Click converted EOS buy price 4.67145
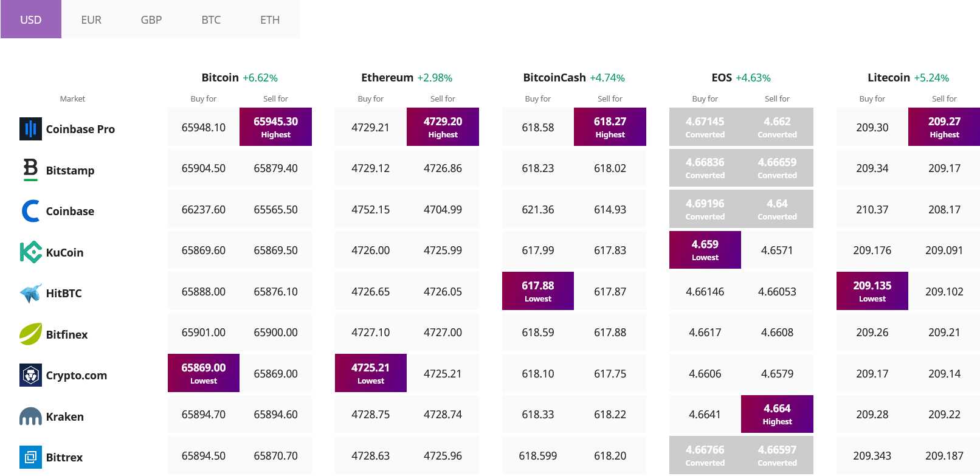 705,126
